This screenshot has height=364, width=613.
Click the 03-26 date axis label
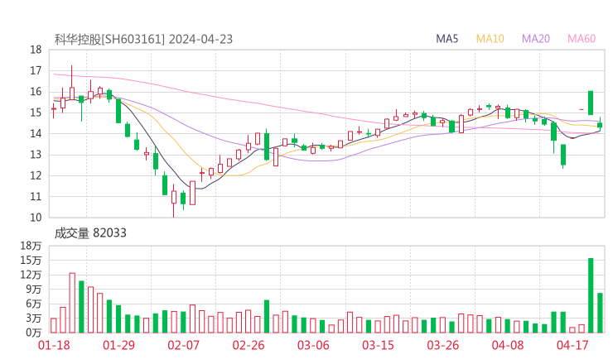442,345
